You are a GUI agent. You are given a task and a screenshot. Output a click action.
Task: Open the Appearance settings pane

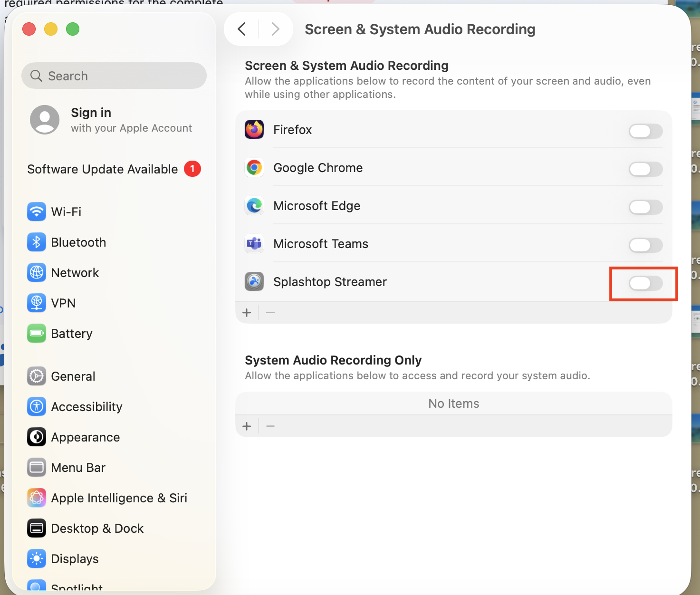coord(86,437)
